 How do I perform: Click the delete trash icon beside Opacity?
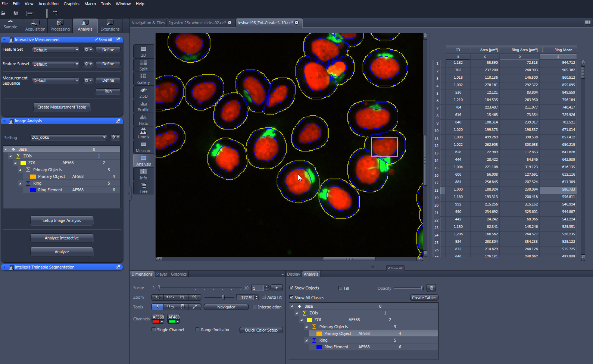(x=431, y=288)
